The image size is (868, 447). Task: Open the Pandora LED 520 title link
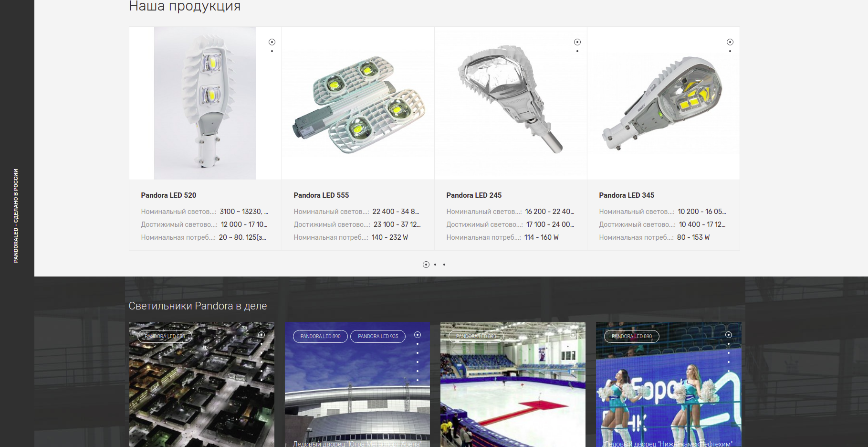(x=168, y=195)
